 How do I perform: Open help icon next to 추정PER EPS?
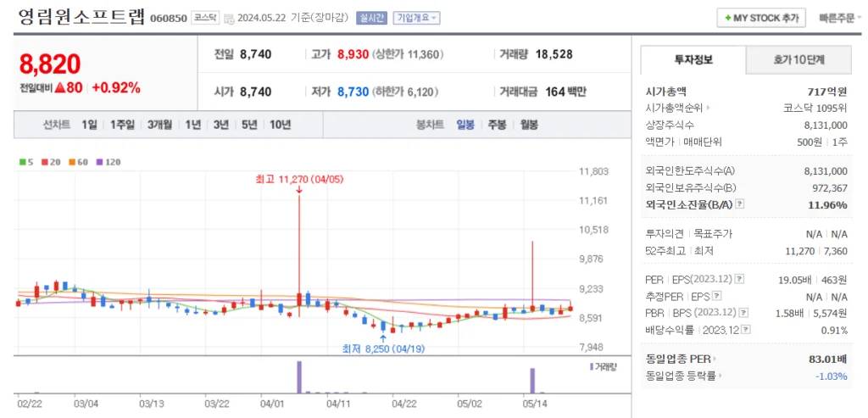[717, 297]
